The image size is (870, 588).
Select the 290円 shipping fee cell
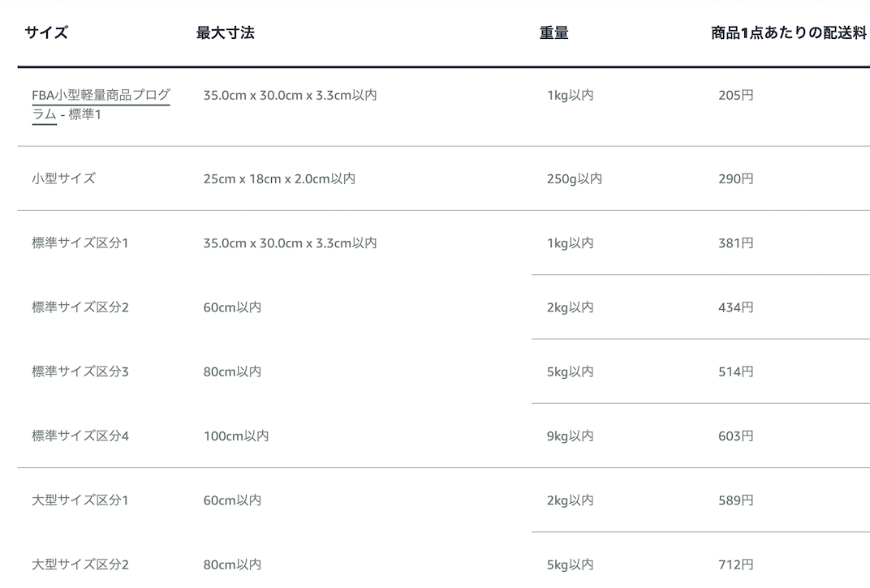click(735, 178)
